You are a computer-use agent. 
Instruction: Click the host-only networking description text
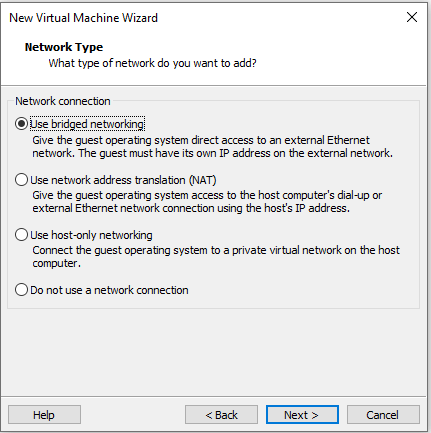[216, 257]
